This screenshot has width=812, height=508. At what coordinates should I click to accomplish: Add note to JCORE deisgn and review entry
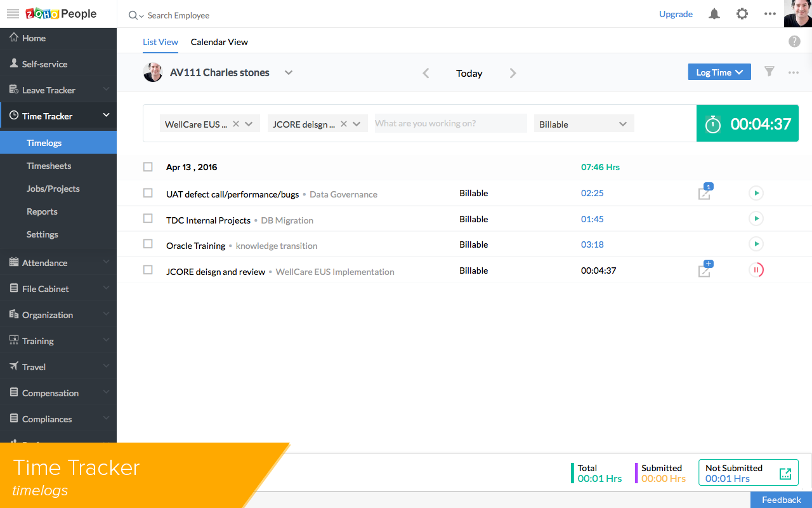(x=705, y=269)
